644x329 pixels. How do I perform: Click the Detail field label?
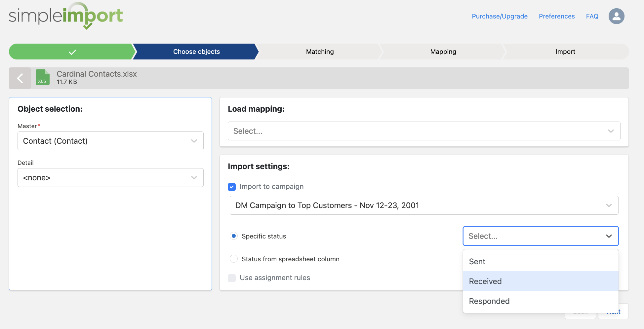pyautogui.click(x=25, y=163)
